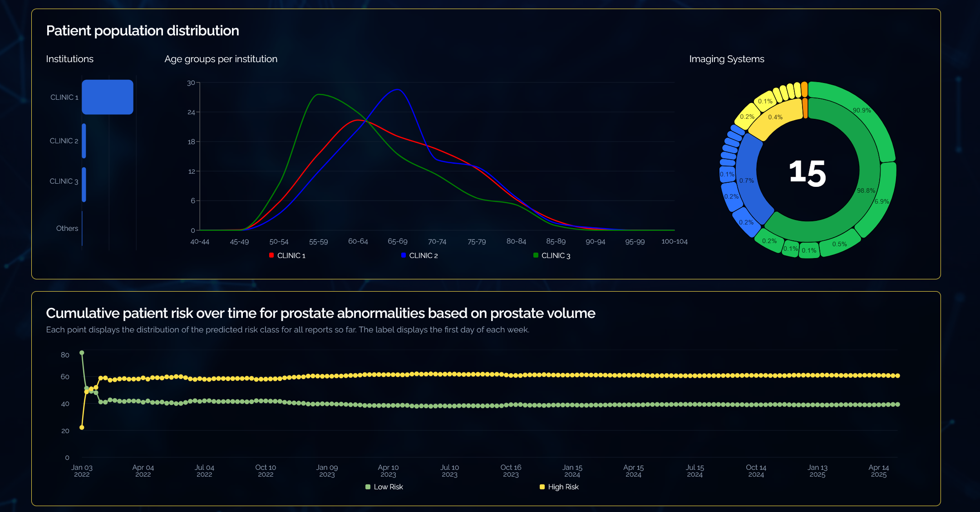980x512 pixels.
Task: Click the orange inner ring segment
Action: click(805, 108)
